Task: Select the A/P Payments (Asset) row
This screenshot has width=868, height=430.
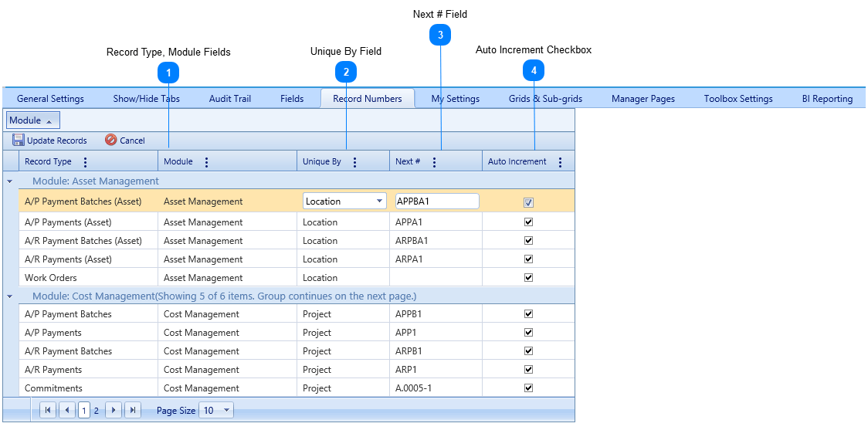Action: click(x=297, y=222)
